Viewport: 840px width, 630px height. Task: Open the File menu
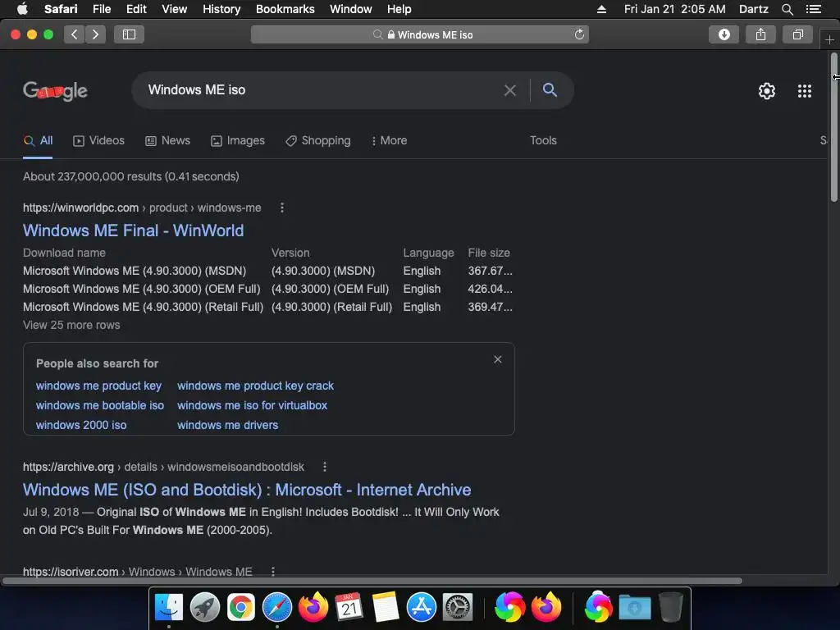click(101, 9)
